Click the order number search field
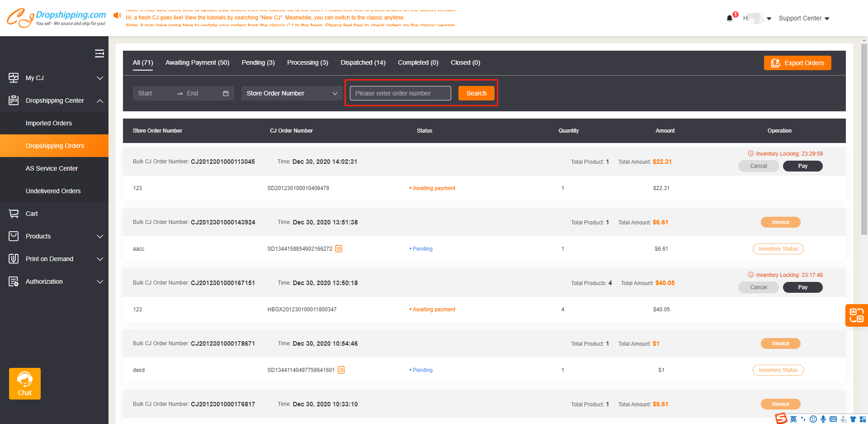This screenshot has width=868, height=424. point(400,93)
